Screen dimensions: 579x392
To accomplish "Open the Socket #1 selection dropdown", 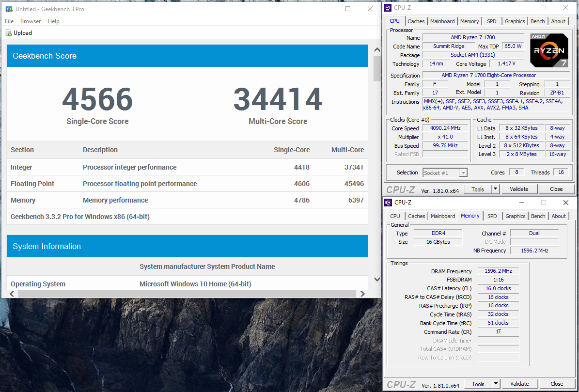I will tap(445, 173).
